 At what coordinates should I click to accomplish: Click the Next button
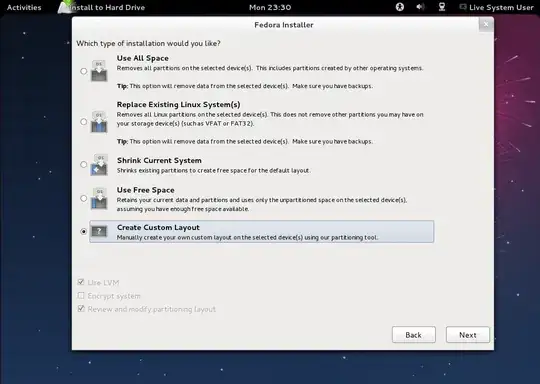[468, 335]
